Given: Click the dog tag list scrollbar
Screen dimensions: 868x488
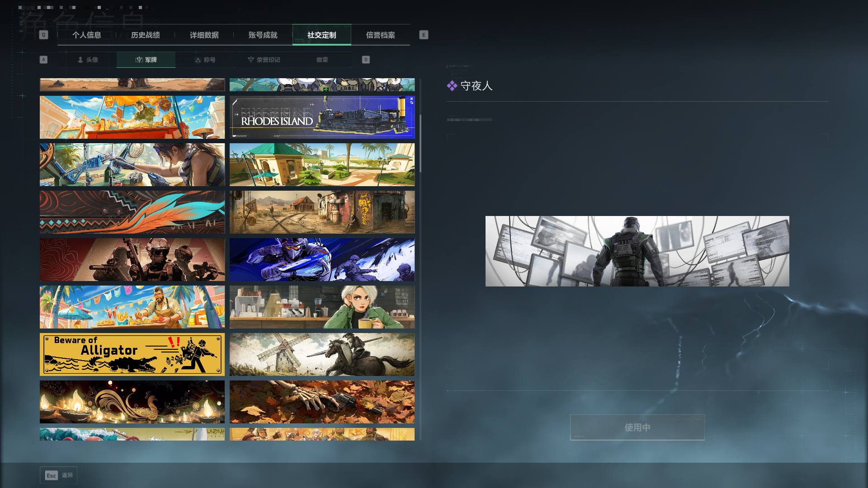Looking at the screenshot, I should [420, 143].
